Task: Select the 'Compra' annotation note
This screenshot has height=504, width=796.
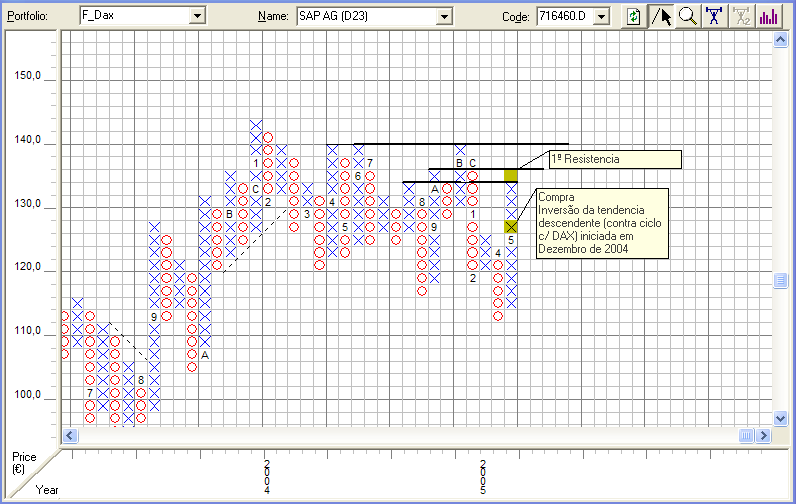Action: (x=599, y=224)
